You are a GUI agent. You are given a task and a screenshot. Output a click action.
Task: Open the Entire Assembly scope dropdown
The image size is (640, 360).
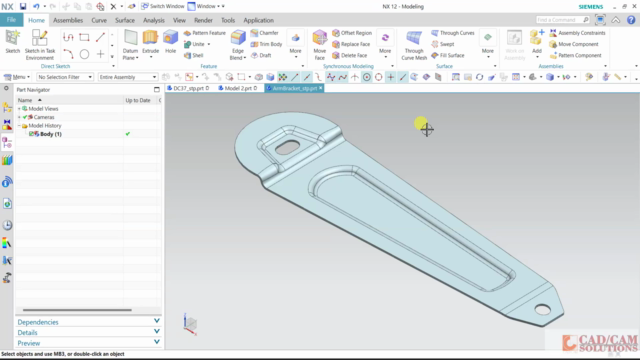(x=128, y=77)
